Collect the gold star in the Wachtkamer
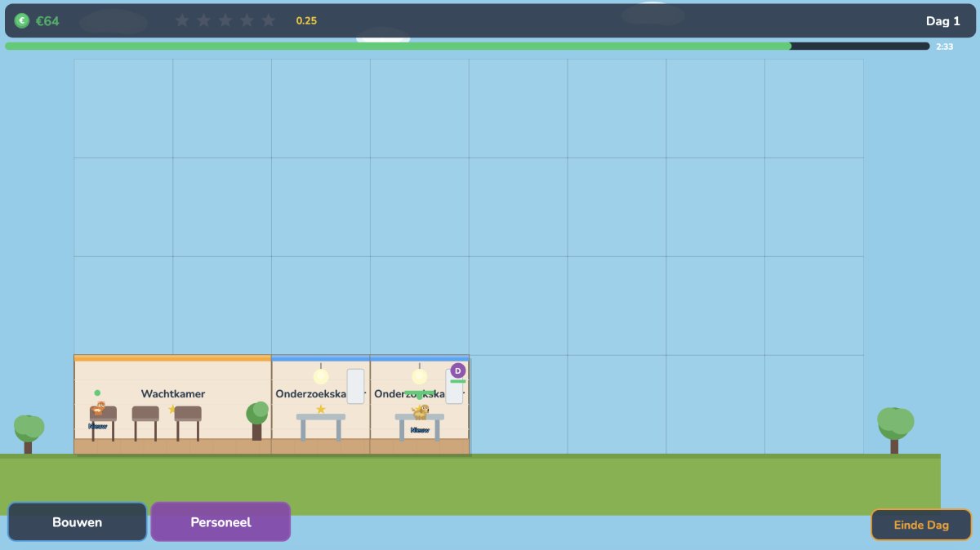This screenshot has width=980, height=550. pyautogui.click(x=172, y=409)
